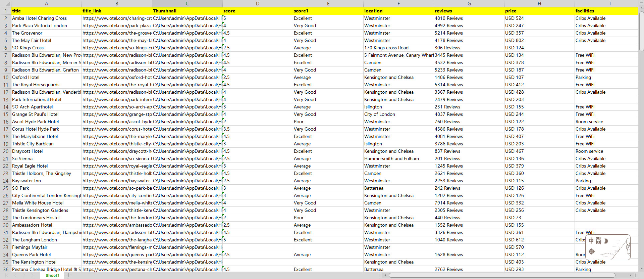Jump to first sheet using the navigation arrow
This screenshot has width=644, height=279.
click(6, 275)
